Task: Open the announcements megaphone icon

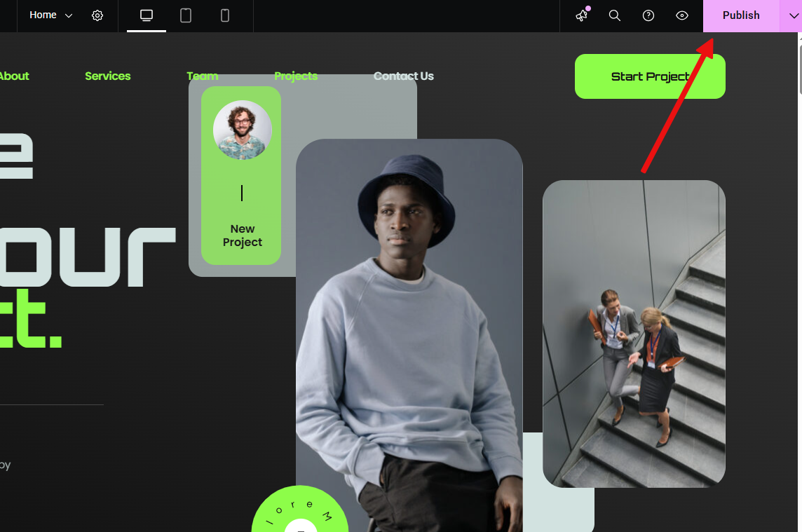Action: (582, 15)
